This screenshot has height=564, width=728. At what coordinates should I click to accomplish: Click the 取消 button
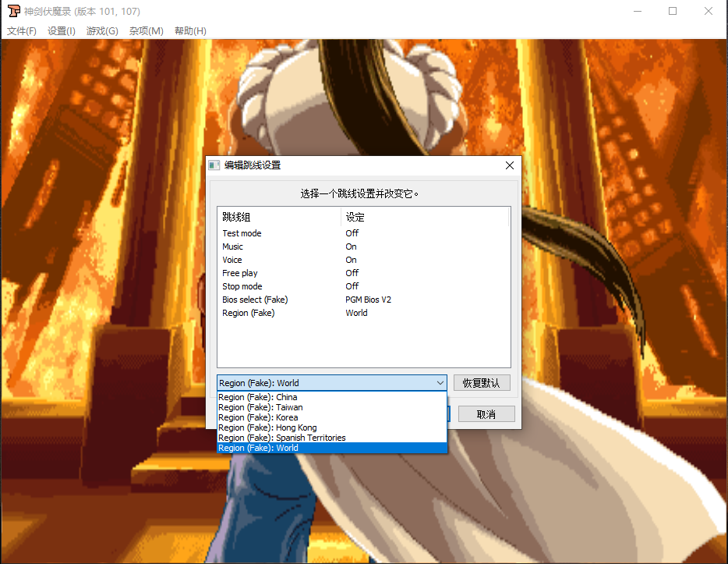tap(486, 414)
